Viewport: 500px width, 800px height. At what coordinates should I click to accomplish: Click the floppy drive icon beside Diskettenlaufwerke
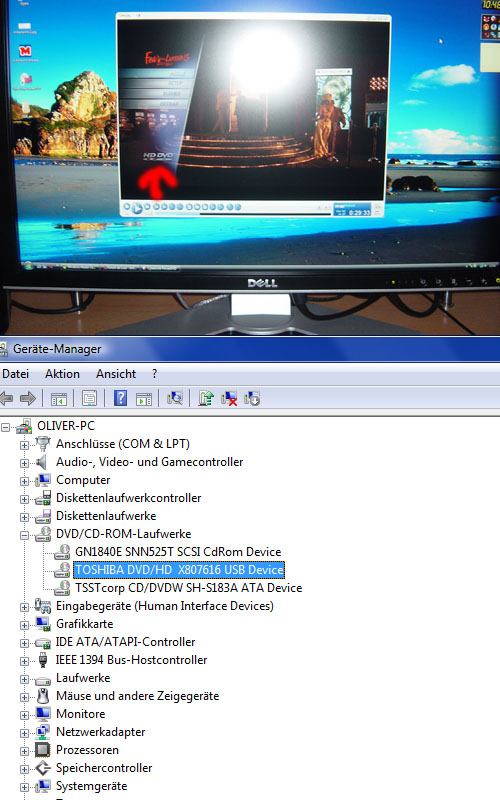tap(43, 516)
